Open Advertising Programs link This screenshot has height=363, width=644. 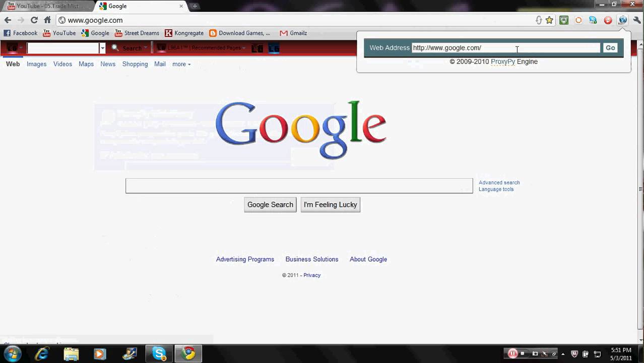click(x=245, y=259)
